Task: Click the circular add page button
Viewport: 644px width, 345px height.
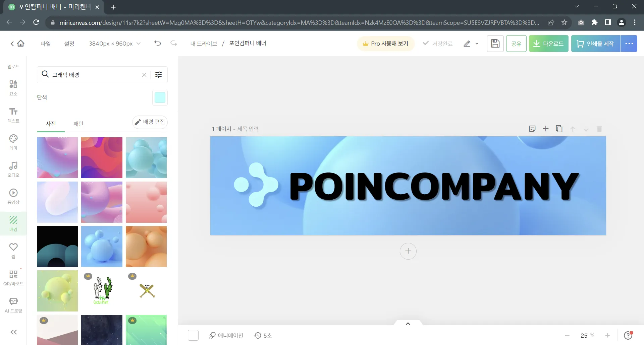Action: coord(408,251)
